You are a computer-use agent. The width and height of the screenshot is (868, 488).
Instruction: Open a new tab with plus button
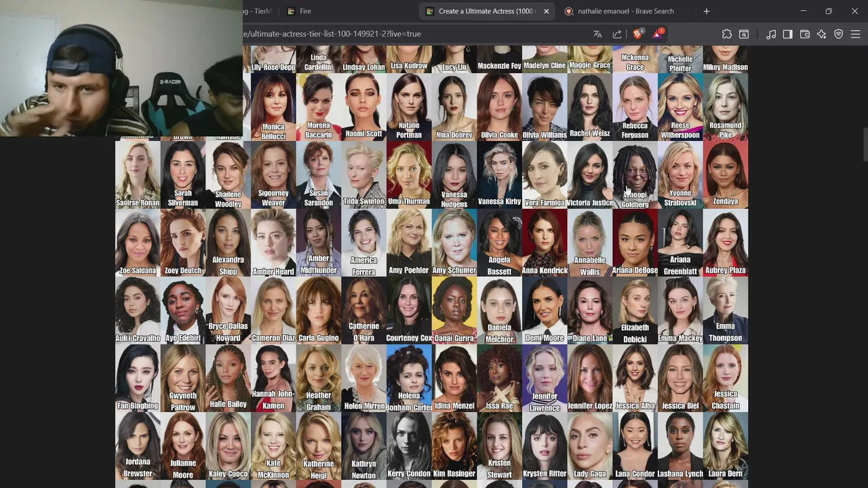(x=706, y=11)
